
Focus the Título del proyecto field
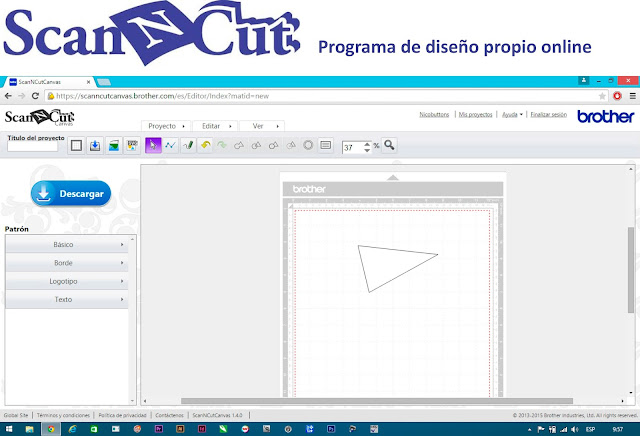pyautogui.click(x=33, y=147)
